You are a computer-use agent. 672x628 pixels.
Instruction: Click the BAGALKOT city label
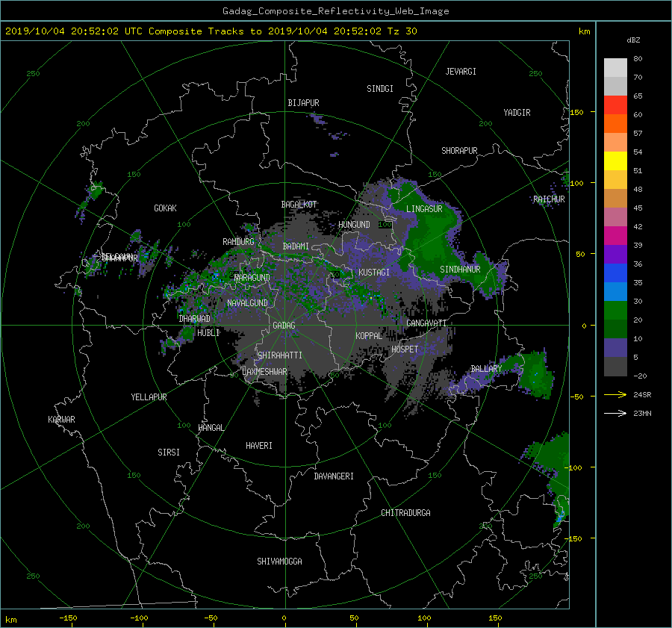click(299, 205)
